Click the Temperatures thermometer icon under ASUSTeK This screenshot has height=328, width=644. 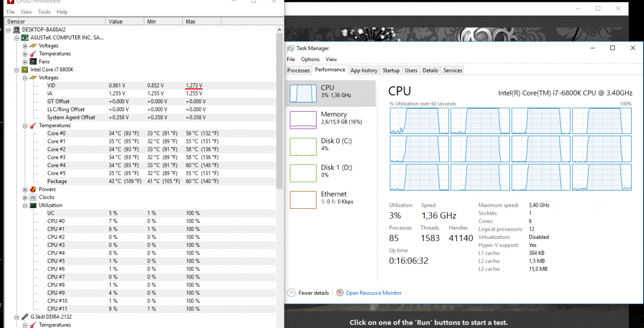click(x=33, y=54)
